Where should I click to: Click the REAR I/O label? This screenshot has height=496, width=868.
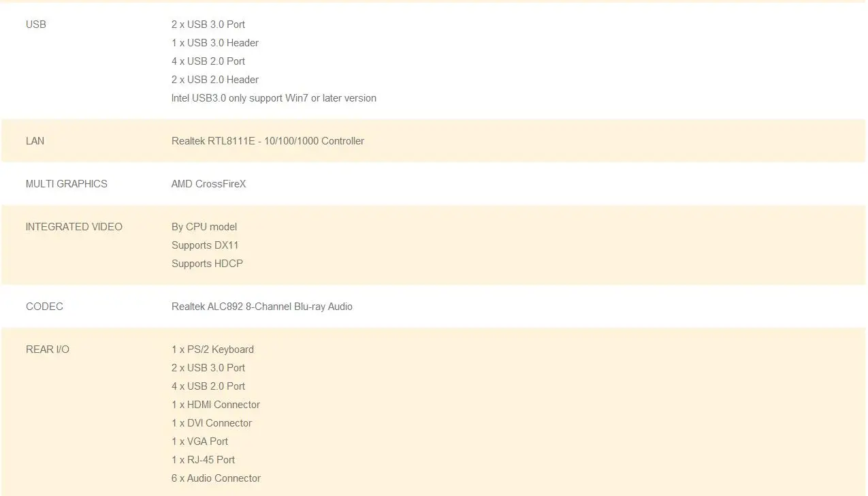[48, 350]
